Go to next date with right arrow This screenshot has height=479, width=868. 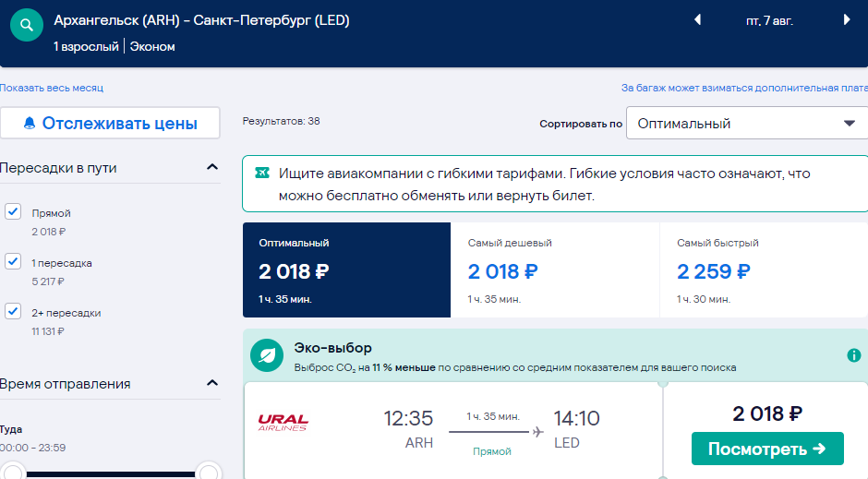point(847,20)
